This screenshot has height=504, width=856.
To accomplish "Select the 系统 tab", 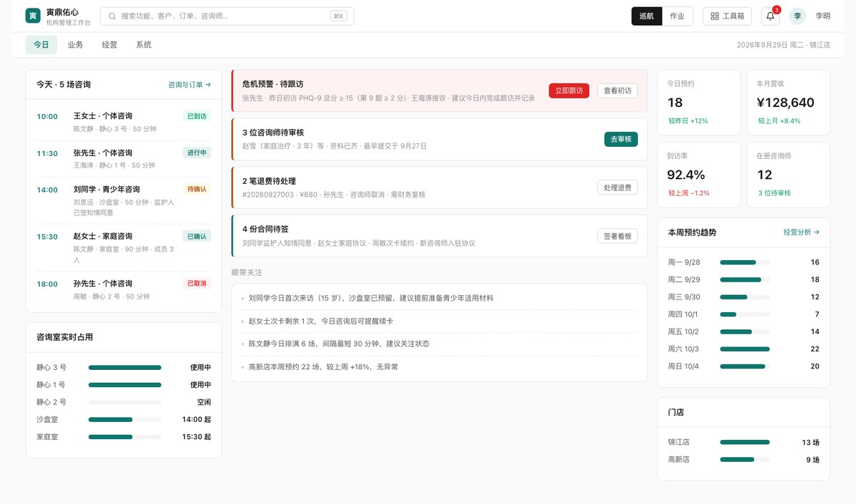I will [143, 45].
